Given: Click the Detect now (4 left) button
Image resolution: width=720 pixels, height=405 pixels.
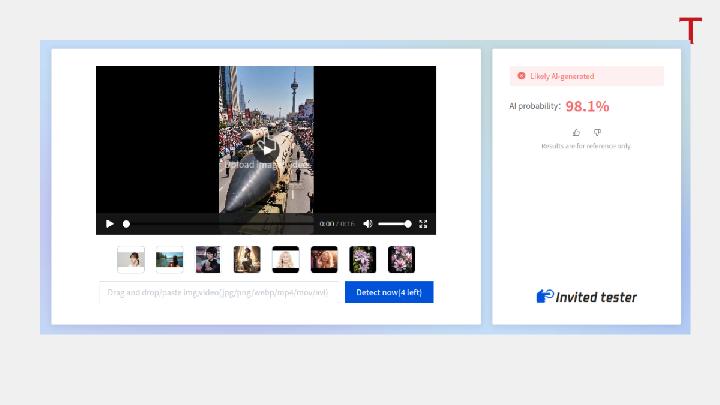Looking at the screenshot, I should [x=389, y=292].
